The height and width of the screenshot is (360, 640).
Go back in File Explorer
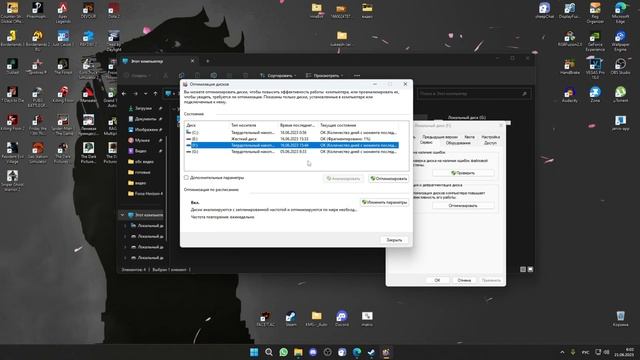124,93
